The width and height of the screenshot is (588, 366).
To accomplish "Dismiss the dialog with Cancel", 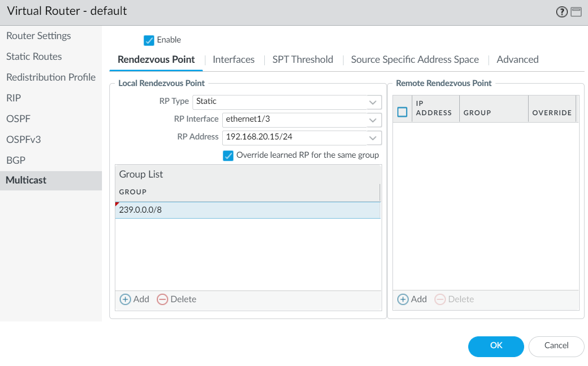I will [x=556, y=347].
